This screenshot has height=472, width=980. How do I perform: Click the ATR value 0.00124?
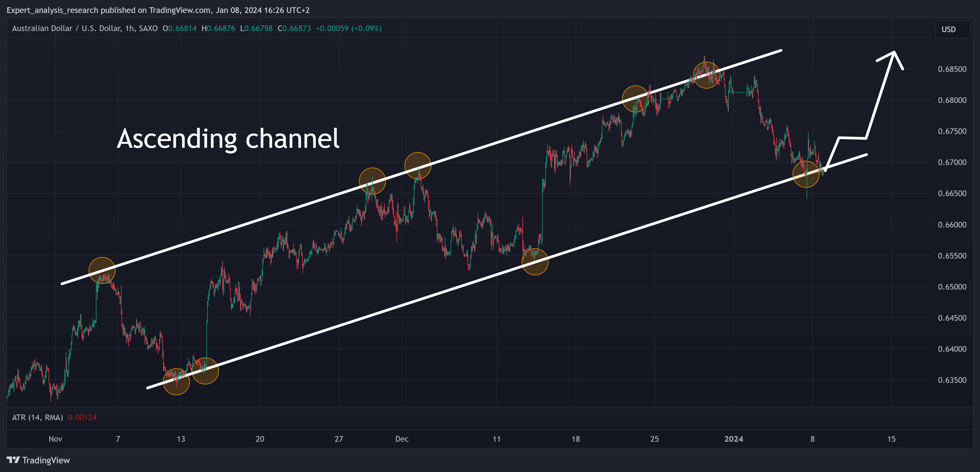(82, 417)
